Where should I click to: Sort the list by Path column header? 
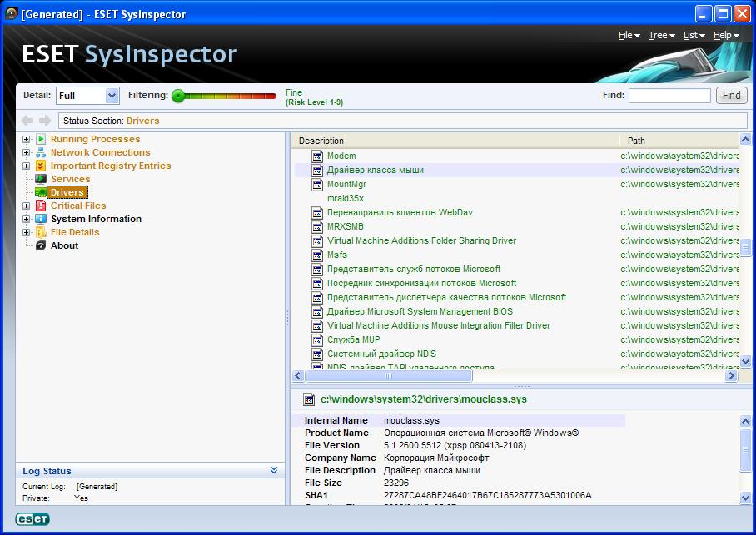[x=636, y=141]
